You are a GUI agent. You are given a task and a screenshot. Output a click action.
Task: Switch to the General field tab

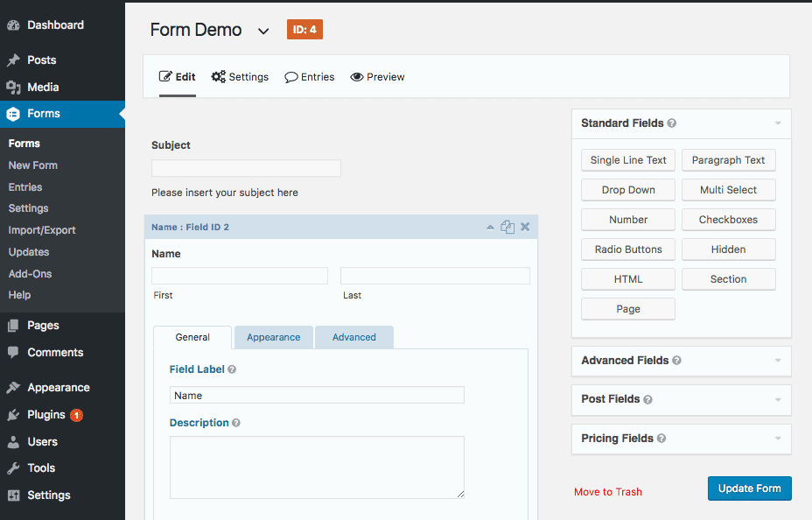[192, 337]
